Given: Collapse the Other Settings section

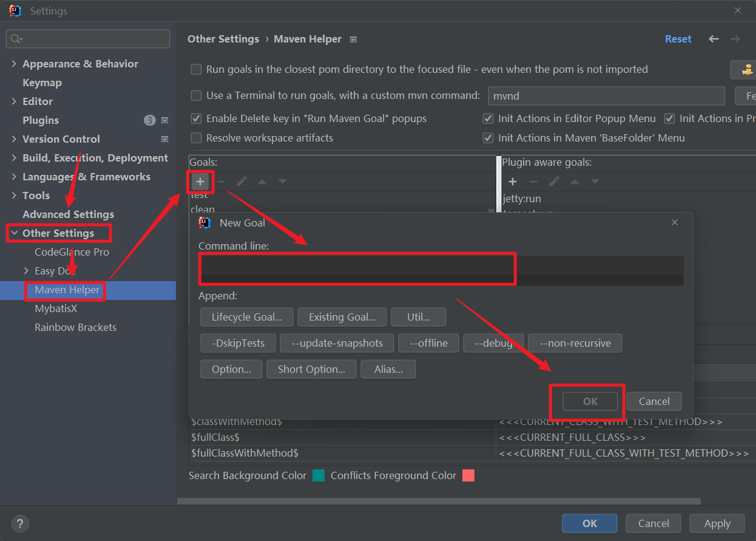Looking at the screenshot, I should pyautogui.click(x=14, y=233).
